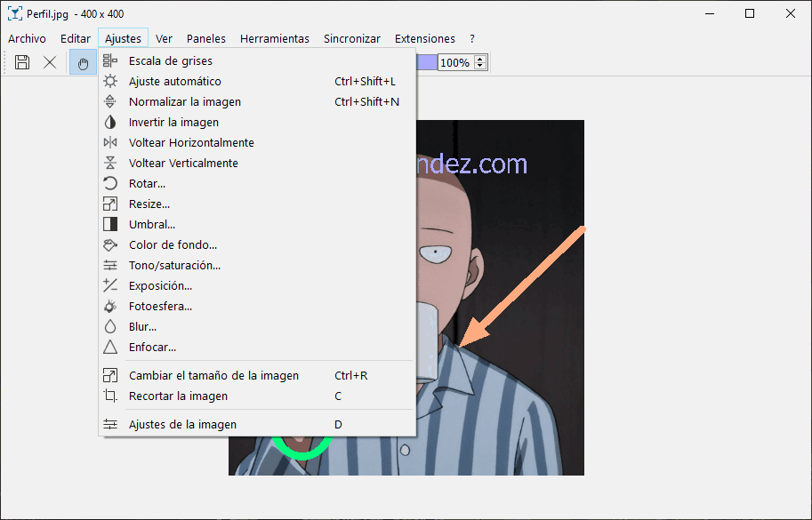Maximize the Perfil.jpg window
The height and width of the screenshot is (520, 812).
[x=750, y=14]
